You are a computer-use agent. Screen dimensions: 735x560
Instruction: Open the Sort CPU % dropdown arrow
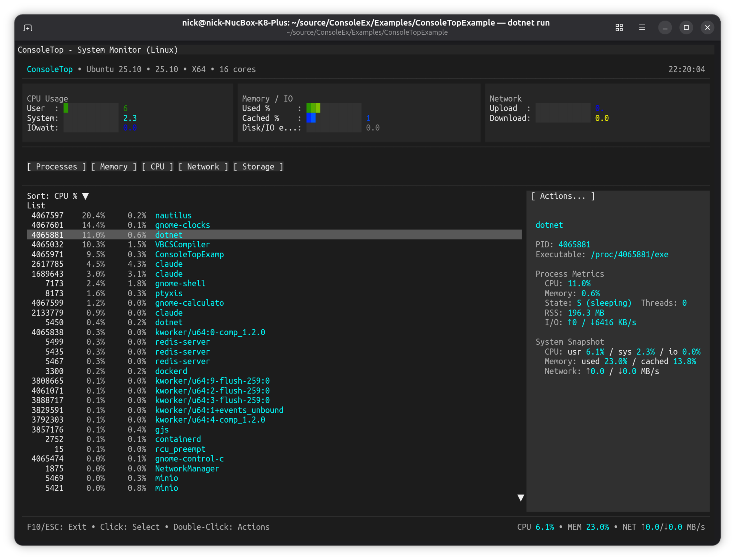(86, 196)
